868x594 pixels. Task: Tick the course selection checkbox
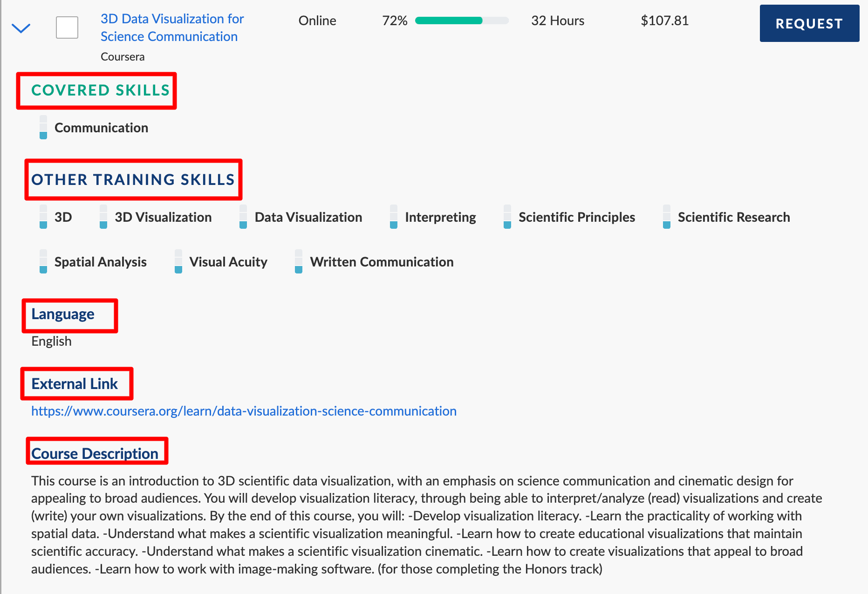tap(67, 27)
